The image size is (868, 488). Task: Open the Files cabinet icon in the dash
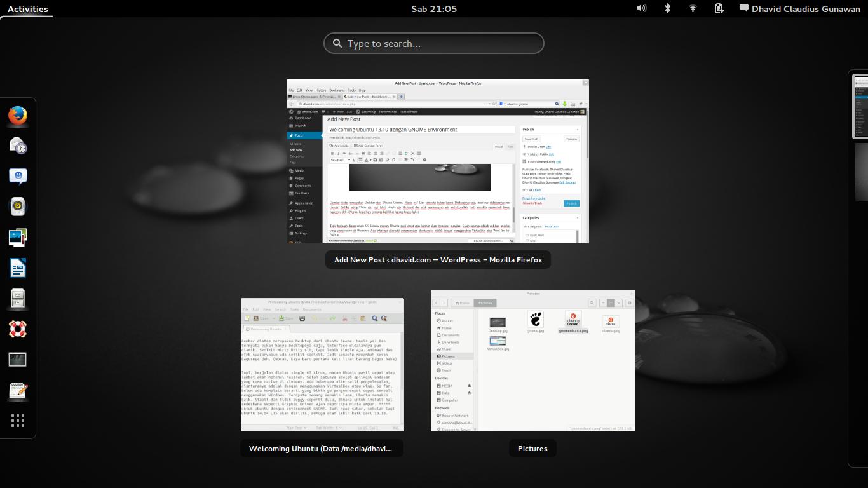[18, 298]
